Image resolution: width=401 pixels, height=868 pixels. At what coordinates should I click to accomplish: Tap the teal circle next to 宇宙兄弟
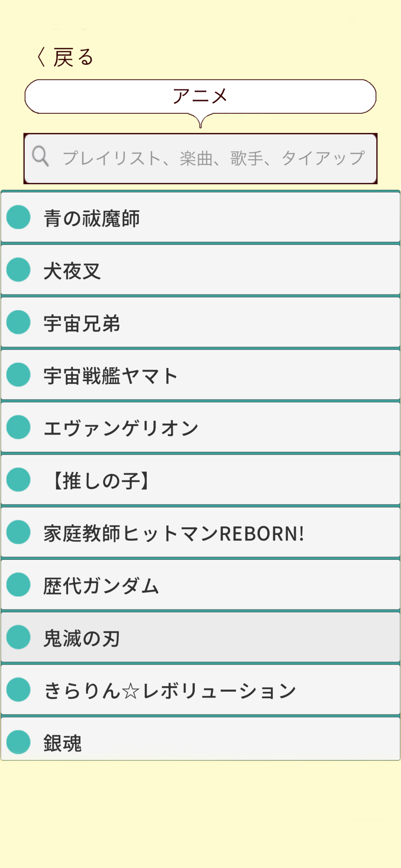pyautogui.click(x=18, y=323)
